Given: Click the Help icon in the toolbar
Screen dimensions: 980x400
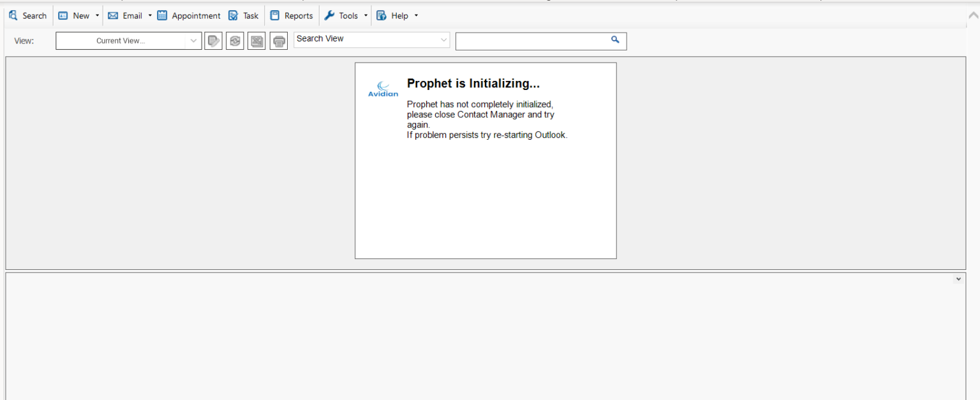Looking at the screenshot, I should (381, 15).
